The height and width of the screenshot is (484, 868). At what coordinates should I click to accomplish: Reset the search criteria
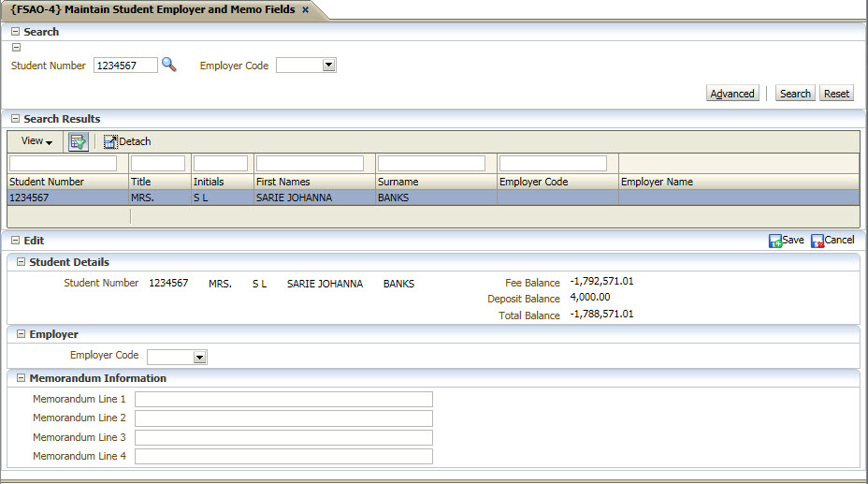[x=836, y=94]
